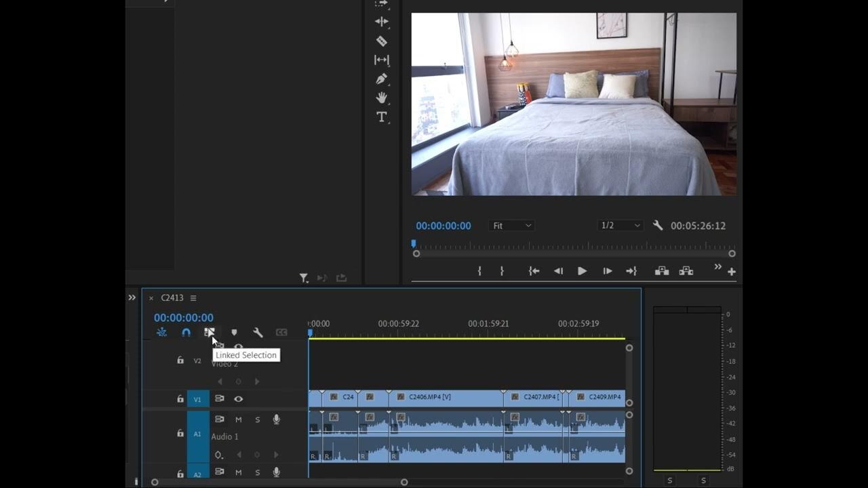This screenshot has width=868, height=488.
Task: Step forward one frame
Action: 608,271
